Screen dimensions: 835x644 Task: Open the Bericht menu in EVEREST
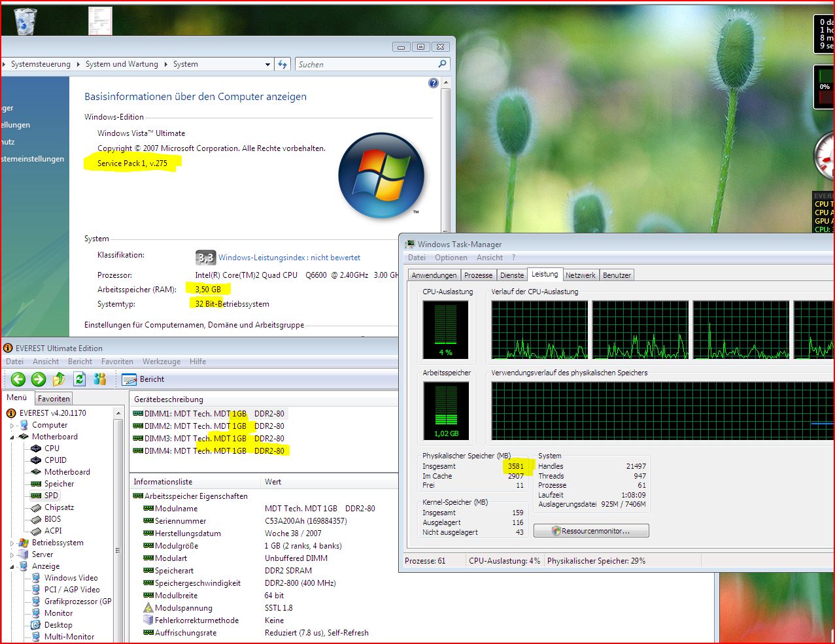click(80, 362)
